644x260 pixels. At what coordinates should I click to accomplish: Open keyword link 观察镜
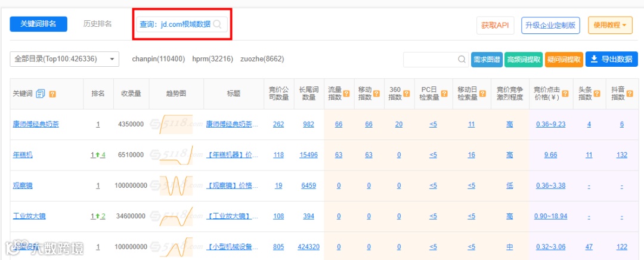coord(23,185)
